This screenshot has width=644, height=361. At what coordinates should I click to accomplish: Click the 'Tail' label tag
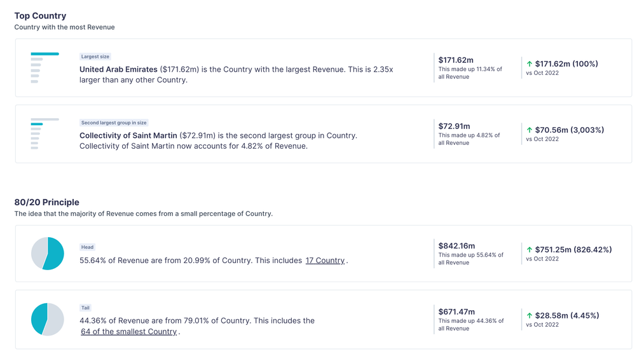click(85, 308)
